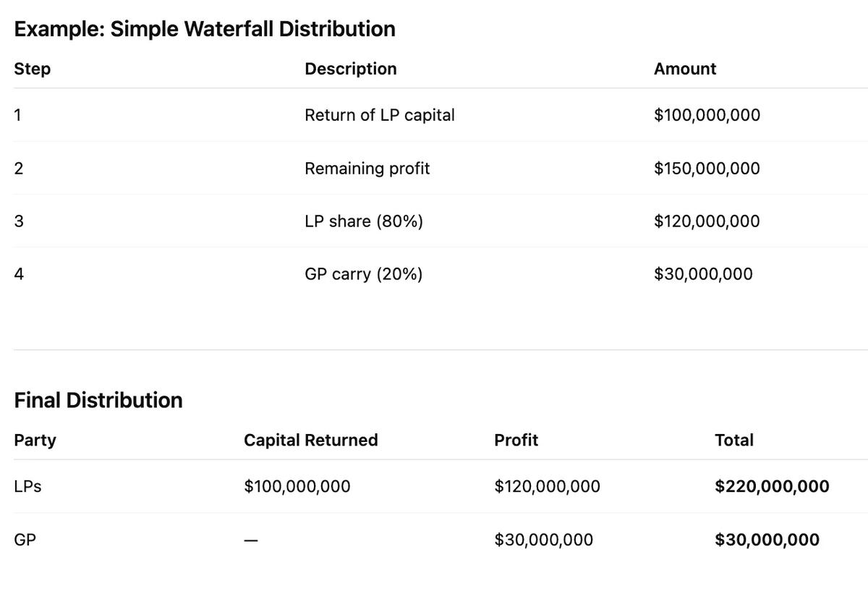Screen dimensions: 868x591
Task: Select the "Remaining profit" description cell
Action: click(x=367, y=169)
